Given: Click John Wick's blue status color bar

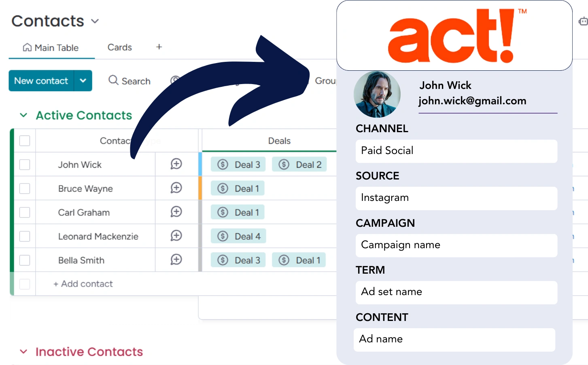Looking at the screenshot, I should [200, 164].
